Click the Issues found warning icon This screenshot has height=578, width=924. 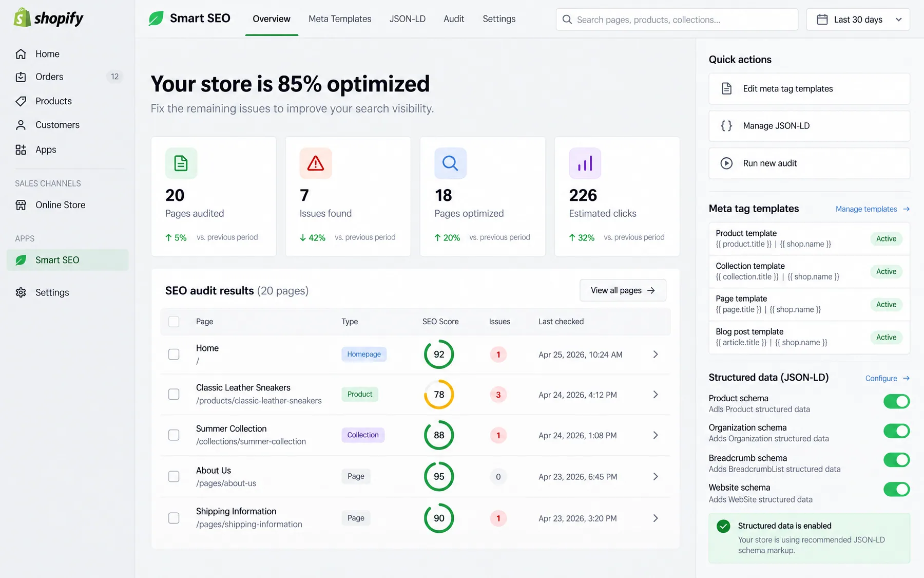pyautogui.click(x=316, y=163)
